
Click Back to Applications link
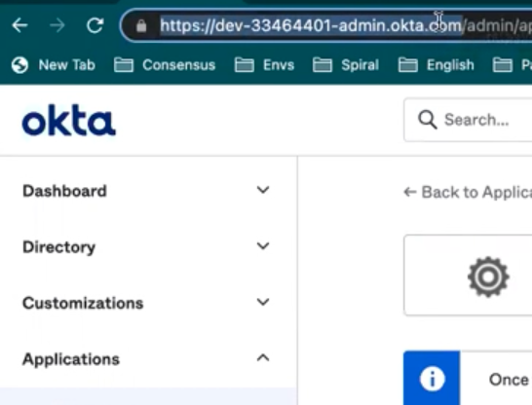(x=468, y=192)
